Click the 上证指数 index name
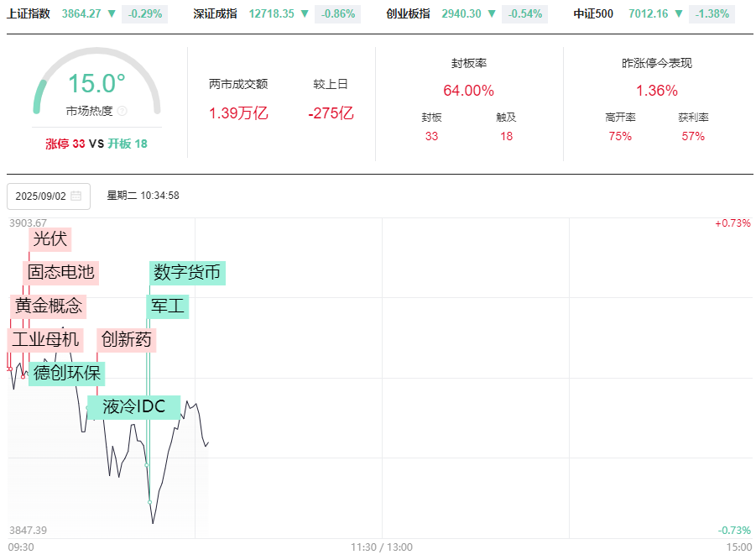756x560 pixels. [x=29, y=13]
